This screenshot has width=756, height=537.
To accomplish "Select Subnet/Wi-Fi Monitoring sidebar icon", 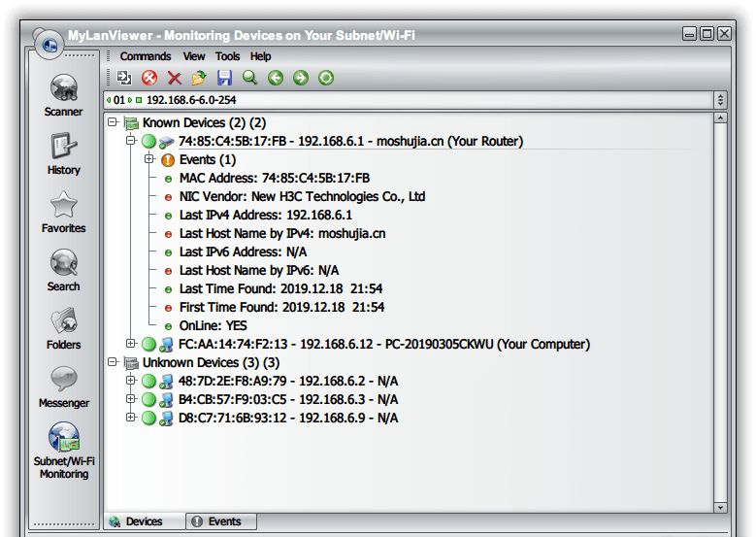I will tap(64, 451).
